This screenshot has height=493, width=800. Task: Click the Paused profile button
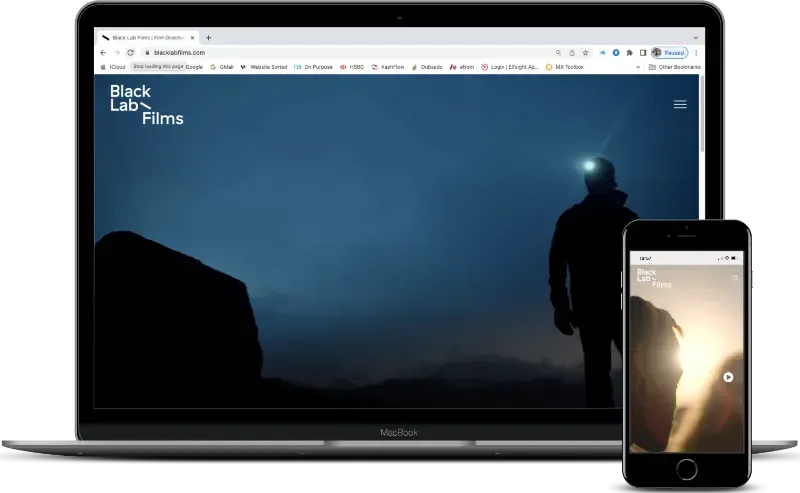[669, 53]
